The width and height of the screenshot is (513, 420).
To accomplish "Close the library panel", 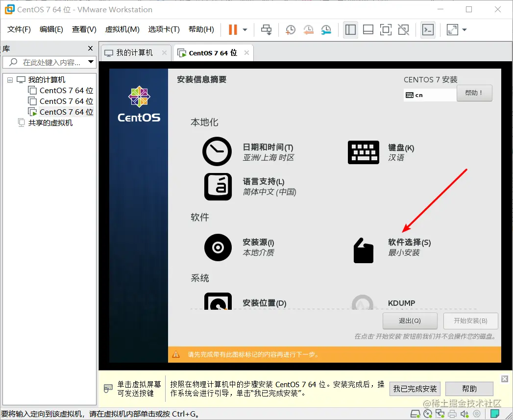I will click(91, 49).
